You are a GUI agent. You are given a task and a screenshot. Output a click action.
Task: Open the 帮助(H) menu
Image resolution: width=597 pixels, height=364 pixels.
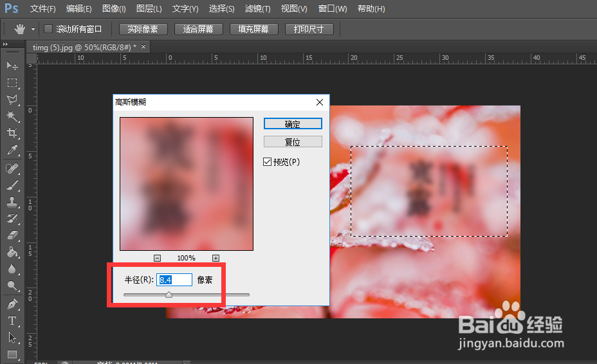point(371,8)
